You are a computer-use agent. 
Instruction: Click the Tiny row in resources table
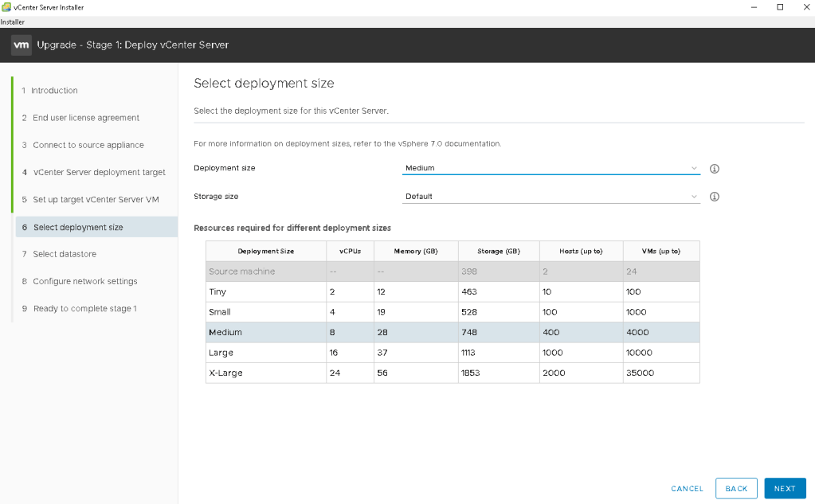(452, 291)
